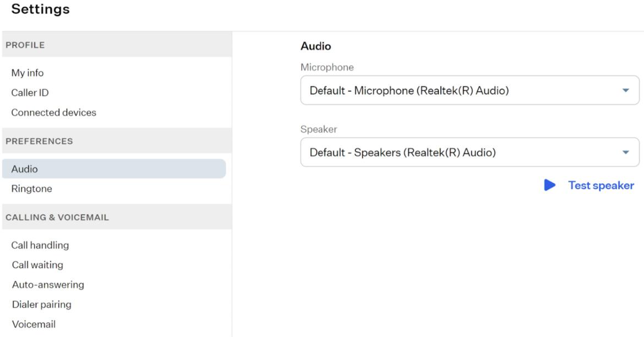The width and height of the screenshot is (644, 337).
Task: Open Auto-answering settings
Action: (48, 284)
